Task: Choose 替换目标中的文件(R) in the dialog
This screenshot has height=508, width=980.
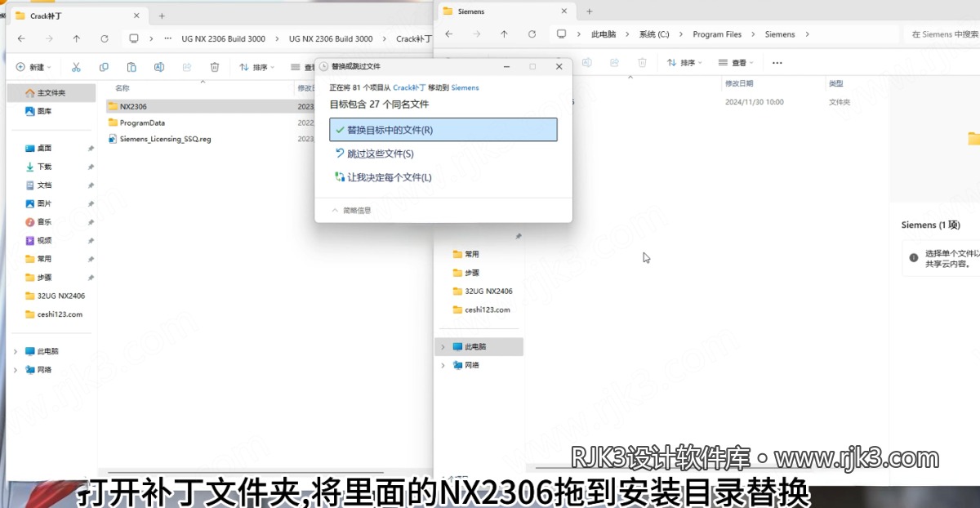Action: pyautogui.click(x=443, y=130)
